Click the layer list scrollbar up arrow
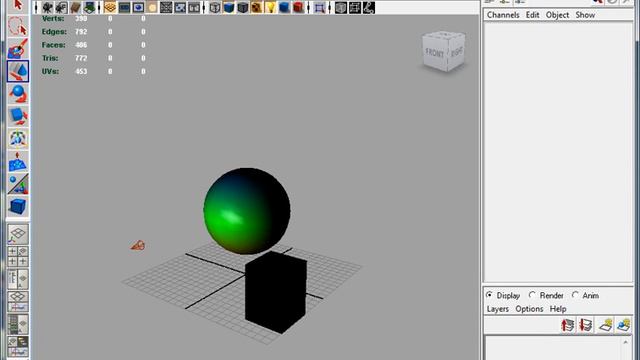Image resolution: width=640 pixels, height=360 pixels. (625, 342)
